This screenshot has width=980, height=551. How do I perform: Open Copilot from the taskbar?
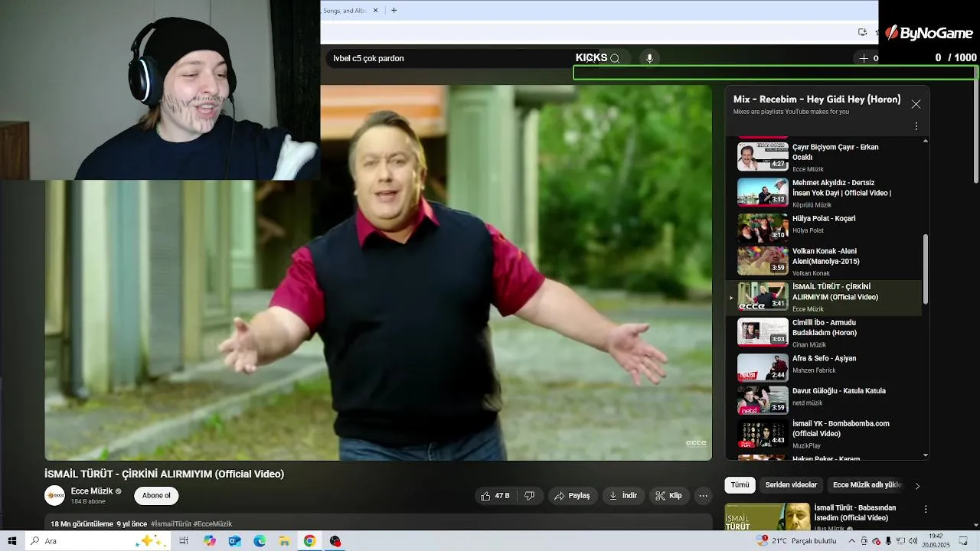coord(209,541)
